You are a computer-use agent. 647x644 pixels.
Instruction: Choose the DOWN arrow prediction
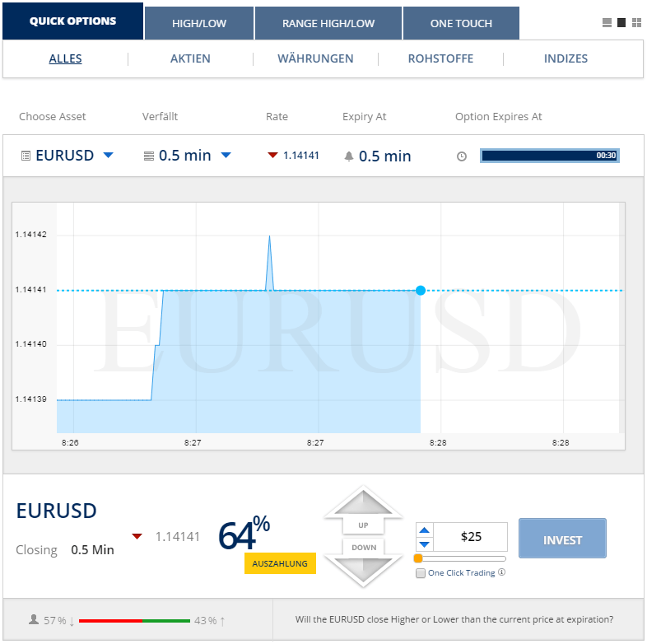click(x=363, y=562)
